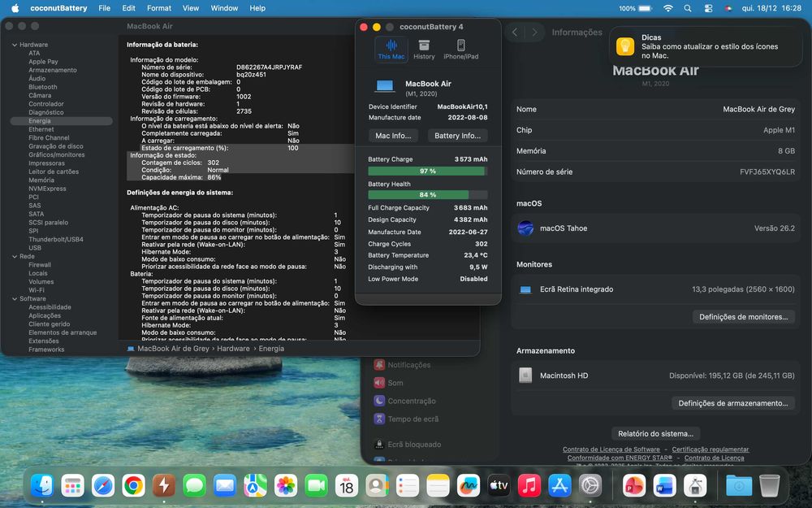Click the macOS Tahoe icon in Informações
Screen dimensions: 812x508
point(525,228)
